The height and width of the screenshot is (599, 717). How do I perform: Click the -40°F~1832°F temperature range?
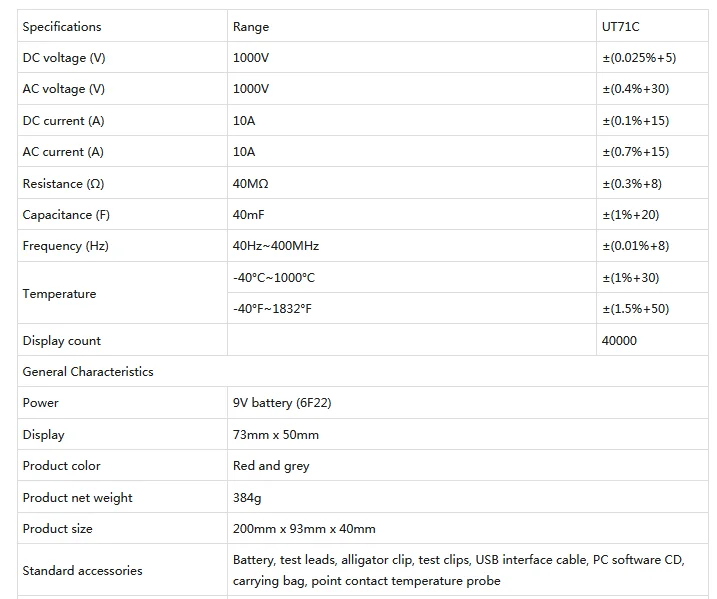tap(272, 309)
